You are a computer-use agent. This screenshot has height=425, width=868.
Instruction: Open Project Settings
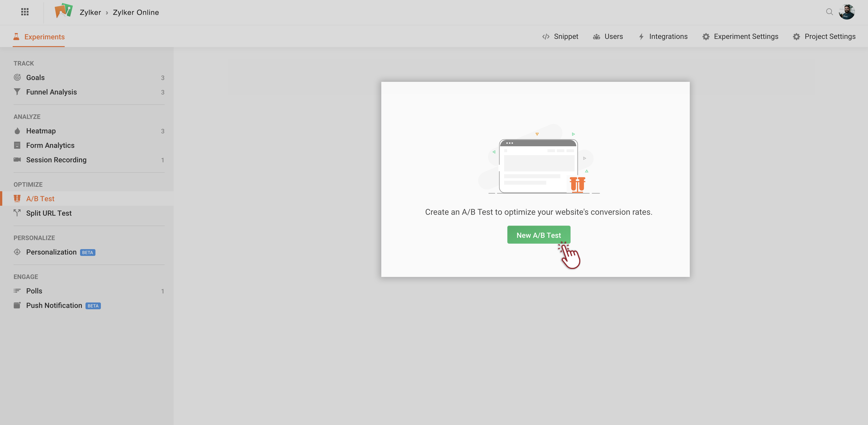pyautogui.click(x=824, y=37)
